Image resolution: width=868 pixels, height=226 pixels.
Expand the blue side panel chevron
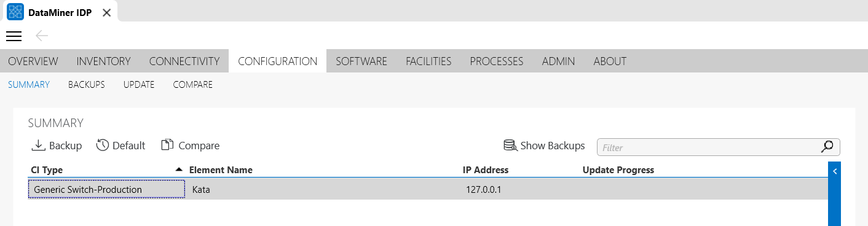[x=835, y=172]
